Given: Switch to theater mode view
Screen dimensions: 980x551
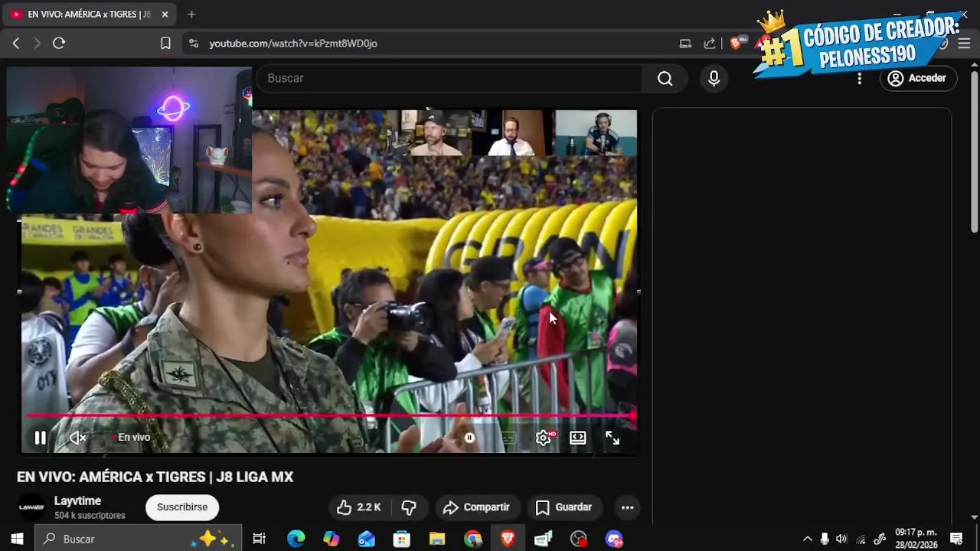Looking at the screenshot, I should coord(578,438).
